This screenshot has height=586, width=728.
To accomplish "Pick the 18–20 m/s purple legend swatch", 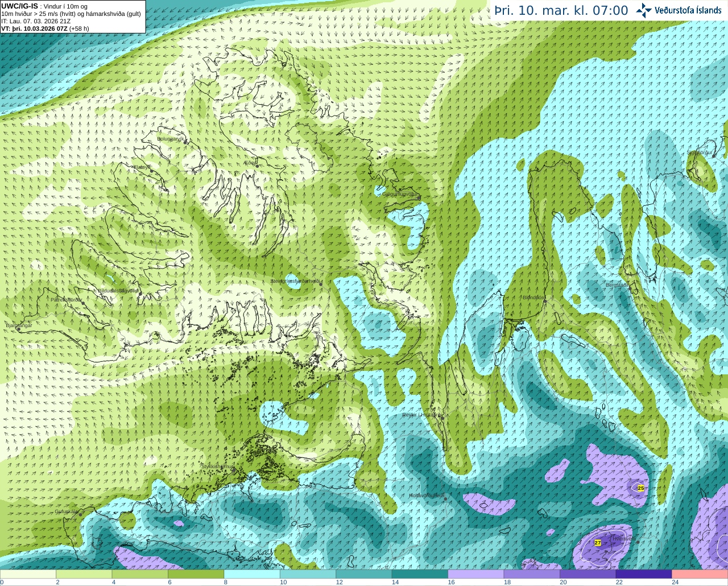I will 532,574.
